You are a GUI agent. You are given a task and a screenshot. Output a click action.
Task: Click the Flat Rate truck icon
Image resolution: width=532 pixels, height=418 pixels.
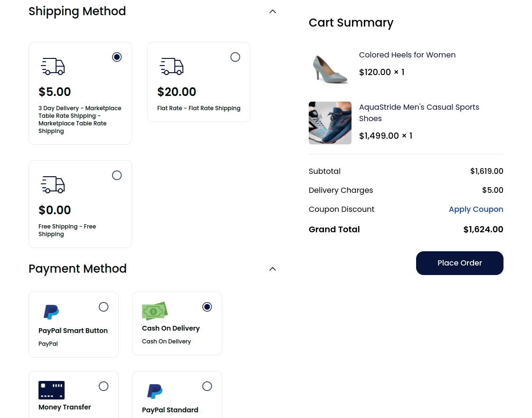click(x=171, y=66)
